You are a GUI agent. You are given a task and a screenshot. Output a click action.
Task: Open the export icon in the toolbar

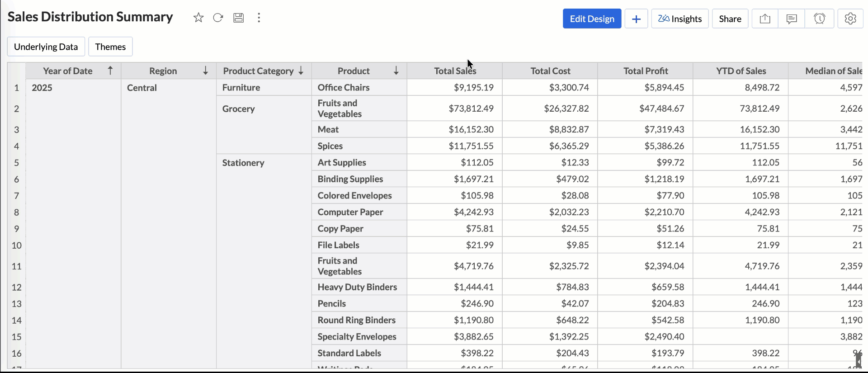click(764, 19)
